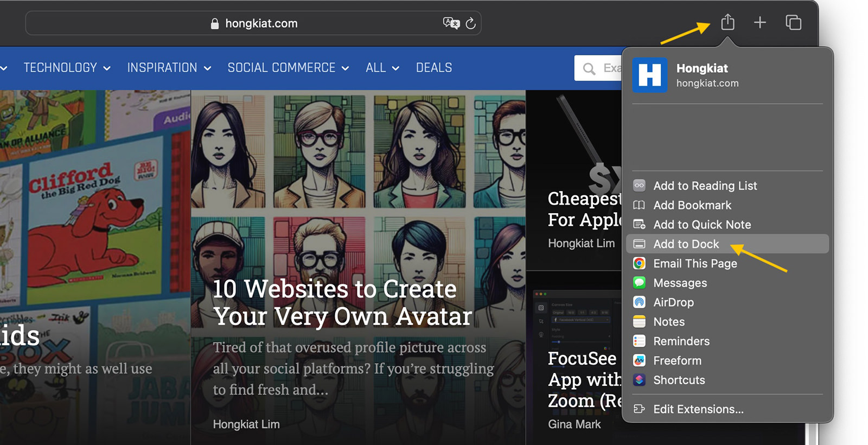Image resolution: width=868 pixels, height=445 pixels.
Task: Click the site search input field
Action: coord(598,68)
